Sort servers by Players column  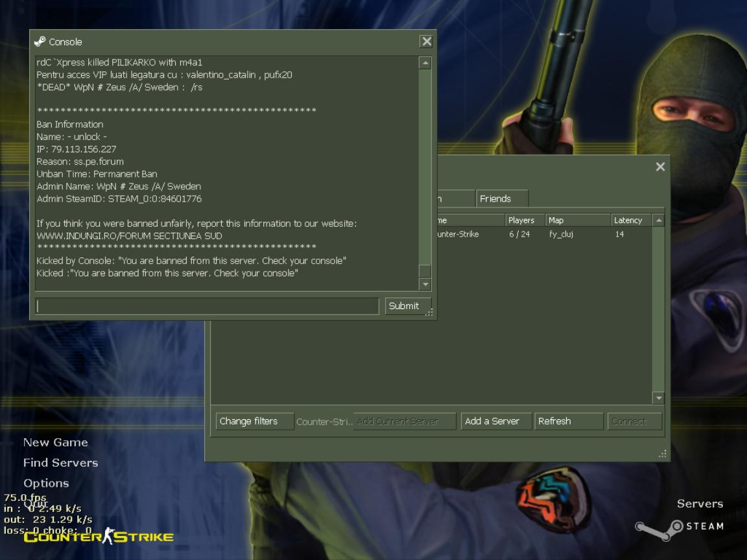coord(525,220)
